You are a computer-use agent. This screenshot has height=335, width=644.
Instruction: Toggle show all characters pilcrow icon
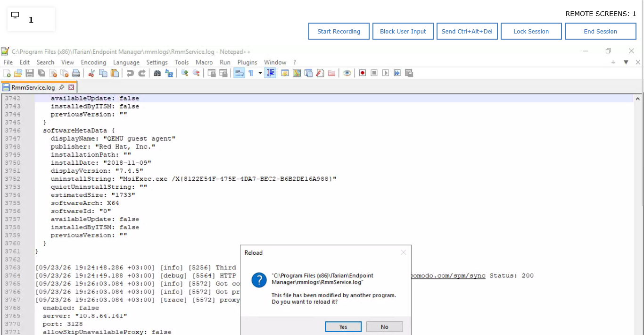(251, 73)
